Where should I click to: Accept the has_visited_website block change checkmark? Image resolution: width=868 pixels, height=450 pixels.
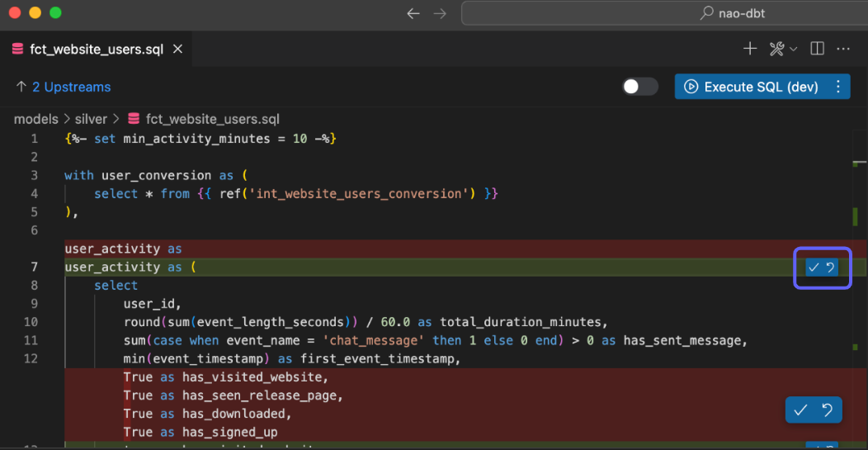pos(800,410)
